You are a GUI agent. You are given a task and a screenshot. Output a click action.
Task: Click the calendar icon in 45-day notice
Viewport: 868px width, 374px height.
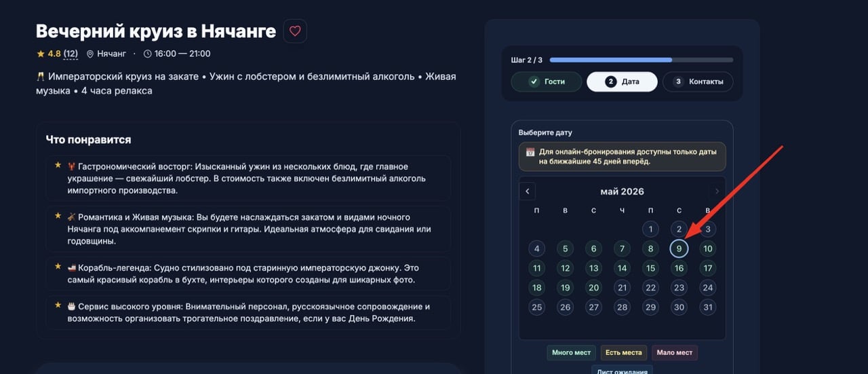pos(531,152)
